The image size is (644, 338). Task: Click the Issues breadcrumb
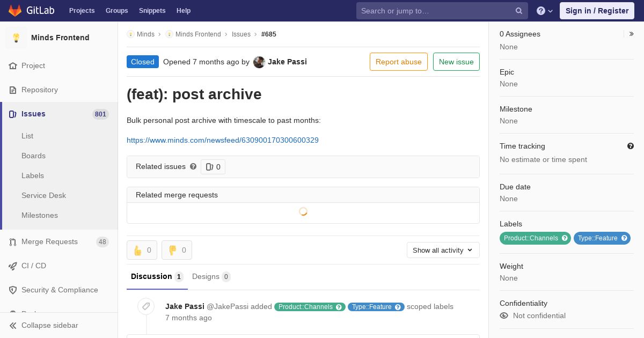coord(241,34)
